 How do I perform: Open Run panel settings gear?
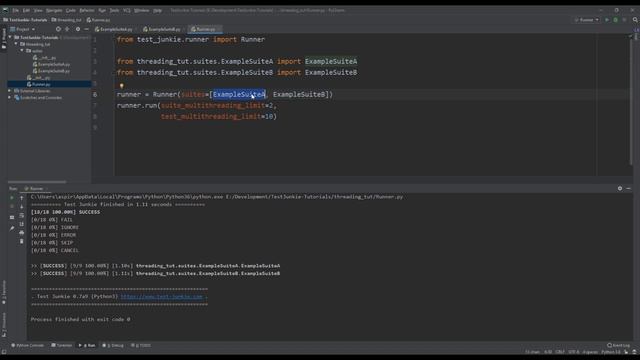pyautogui.click(x=620, y=189)
